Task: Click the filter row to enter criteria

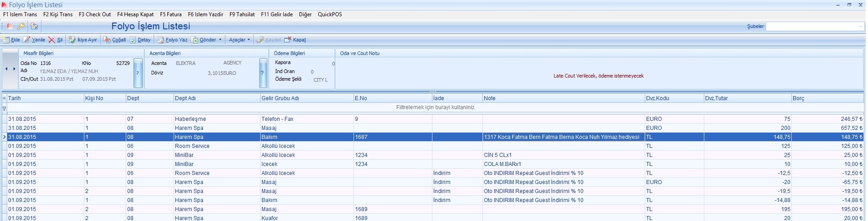Action: pyautogui.click(x=436, y=108)
